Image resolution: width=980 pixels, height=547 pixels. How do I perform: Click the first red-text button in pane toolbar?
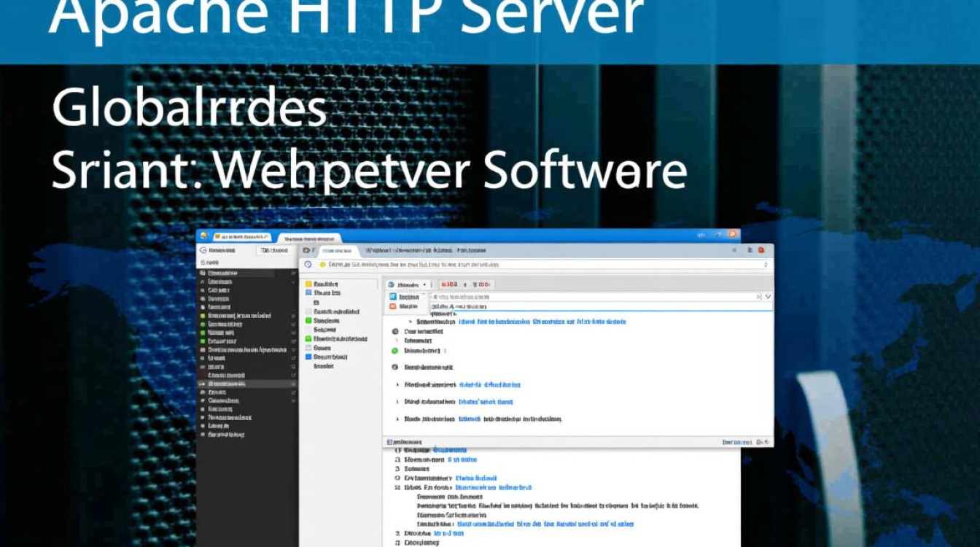[x=448, y=284]
